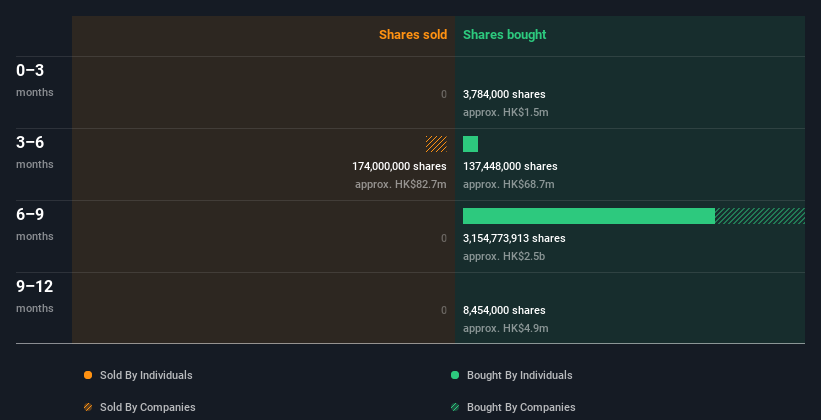Click the hatched Sold By Companies legend icon
Viewport: 821px width, 420px height.
point(88,407)
